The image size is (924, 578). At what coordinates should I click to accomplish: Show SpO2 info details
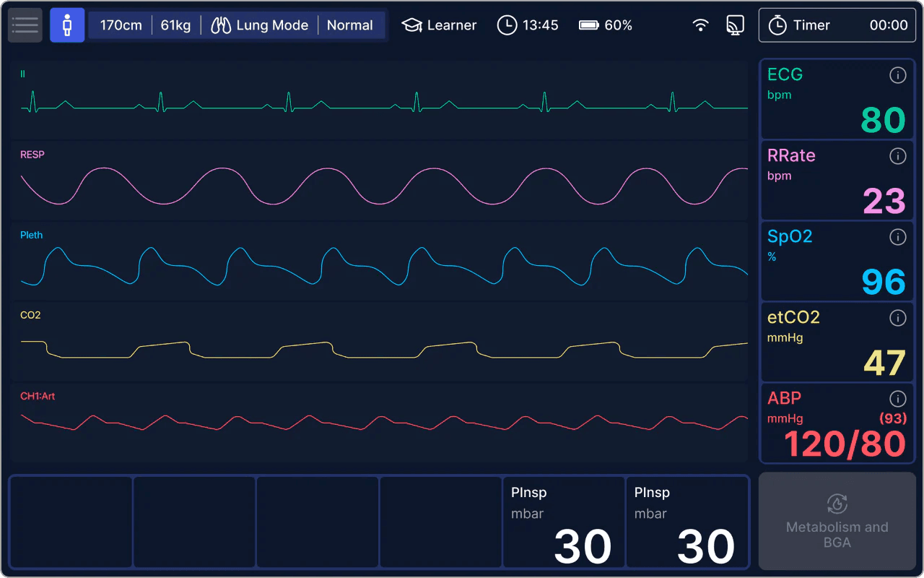tap(897, 237)
